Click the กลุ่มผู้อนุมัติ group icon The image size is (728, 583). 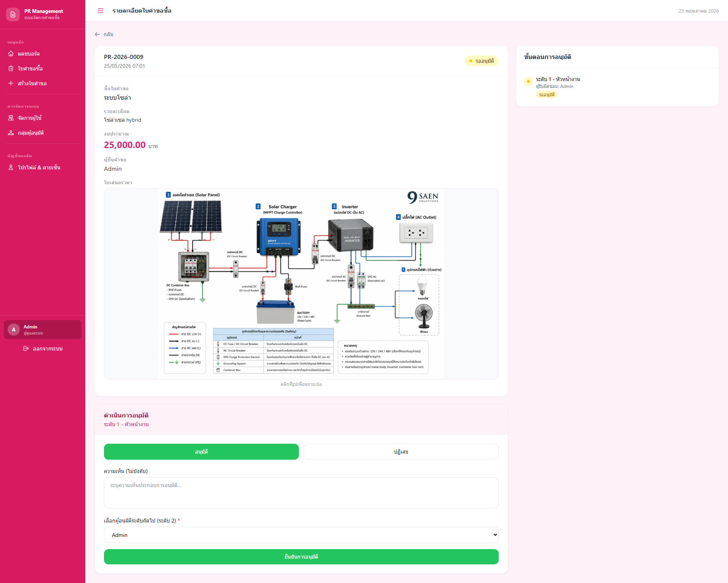pos(11,133)
